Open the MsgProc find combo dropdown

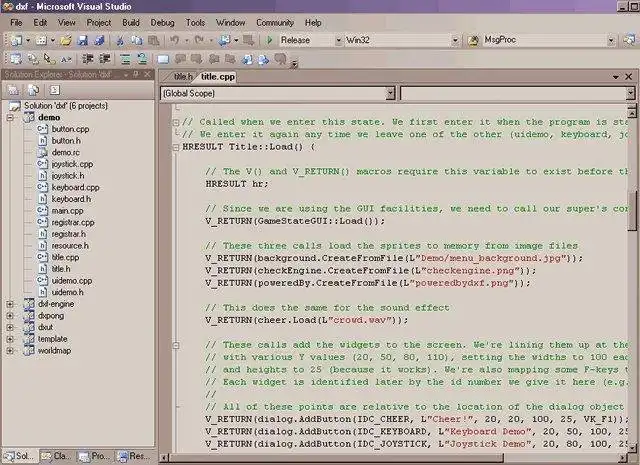(611, 40)
